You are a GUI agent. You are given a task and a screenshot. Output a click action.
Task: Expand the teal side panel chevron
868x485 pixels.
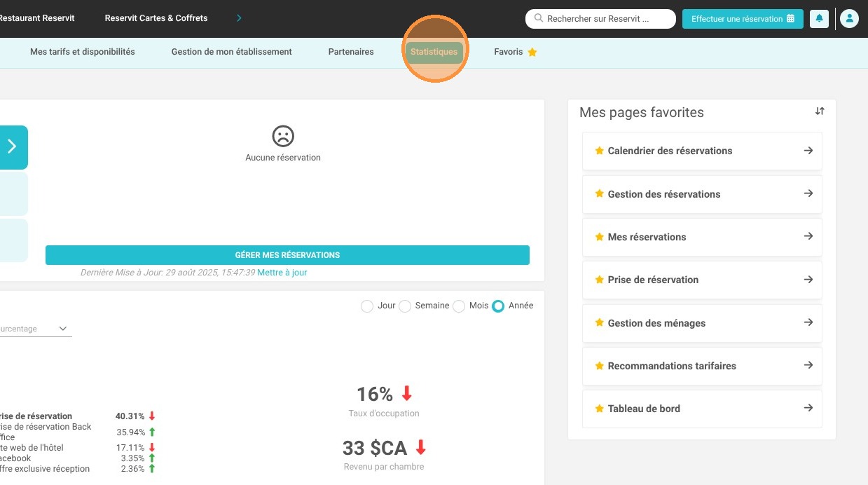(13, 147)
